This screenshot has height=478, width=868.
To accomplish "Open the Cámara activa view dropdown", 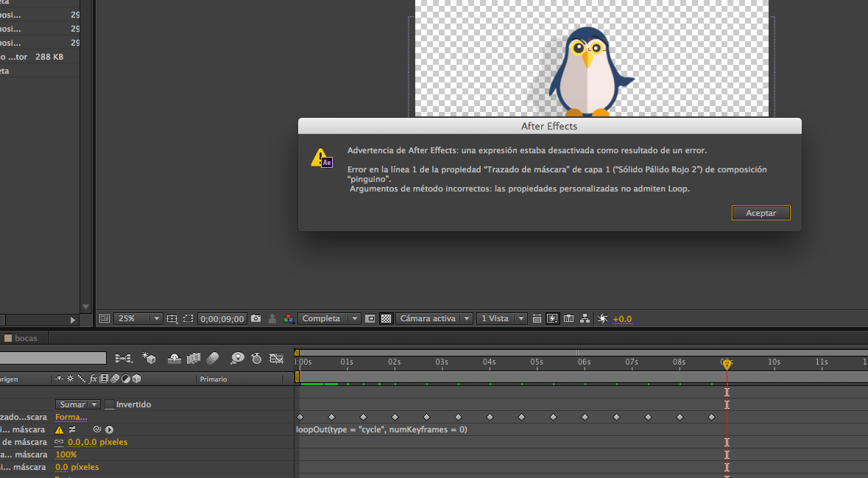I will point(434,318).
